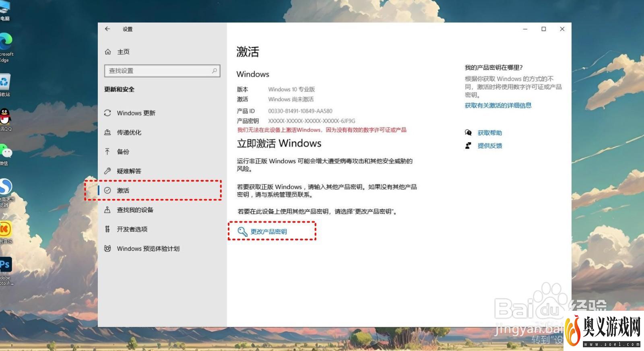Screen dimensions: 644x351
Task: Click the product ID 00330-81491-10849-AA580
Action: click(300, 111)
